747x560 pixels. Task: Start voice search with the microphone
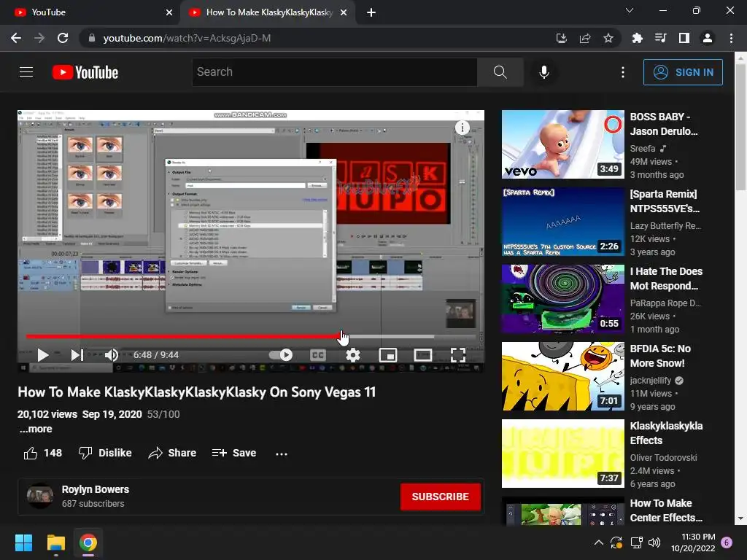pos(543,72)
